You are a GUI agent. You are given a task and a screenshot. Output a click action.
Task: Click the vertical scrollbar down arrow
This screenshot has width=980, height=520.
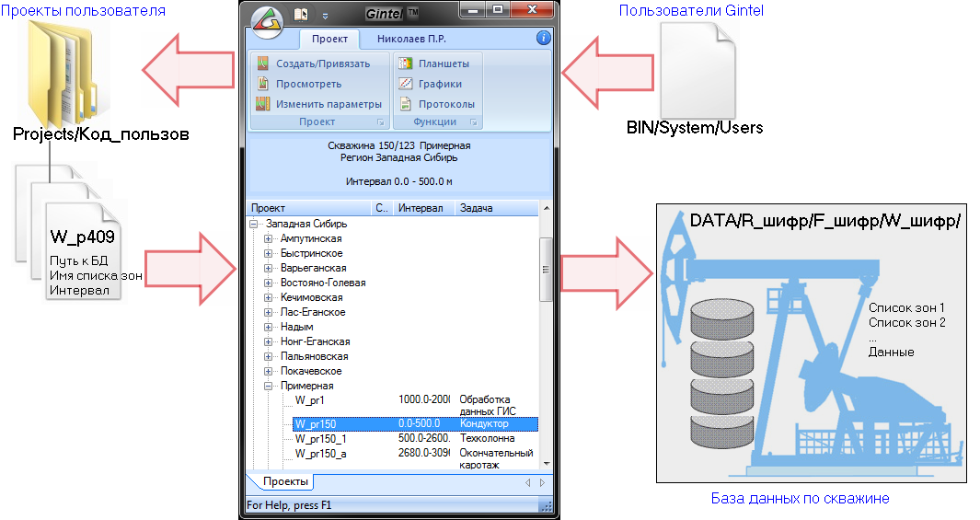(x=546, y=464)
